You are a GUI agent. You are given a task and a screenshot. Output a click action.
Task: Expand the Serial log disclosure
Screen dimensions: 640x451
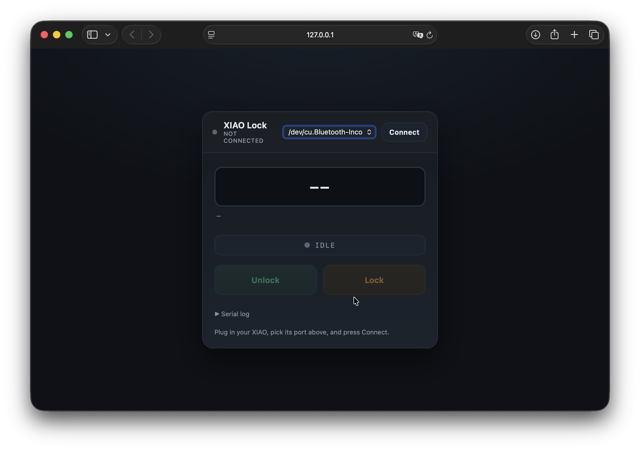pos(232,314)
